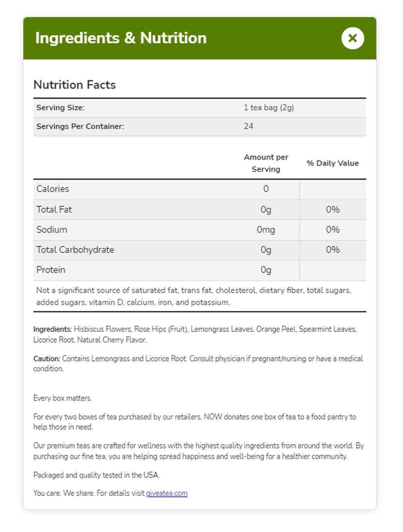Click the '1 tea bag (2g)' value
The image size is (403, 532).
coord(269,108)
